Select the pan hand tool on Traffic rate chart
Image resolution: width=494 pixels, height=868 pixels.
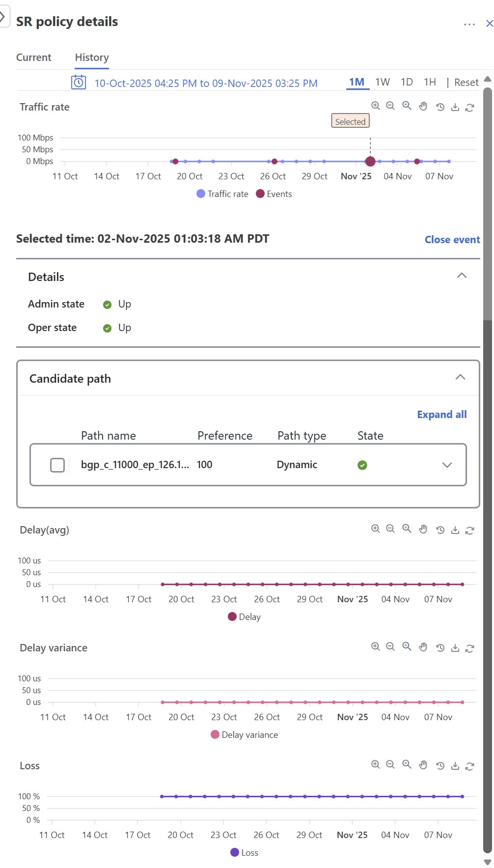pyautogui.click(x=423, y=106)
